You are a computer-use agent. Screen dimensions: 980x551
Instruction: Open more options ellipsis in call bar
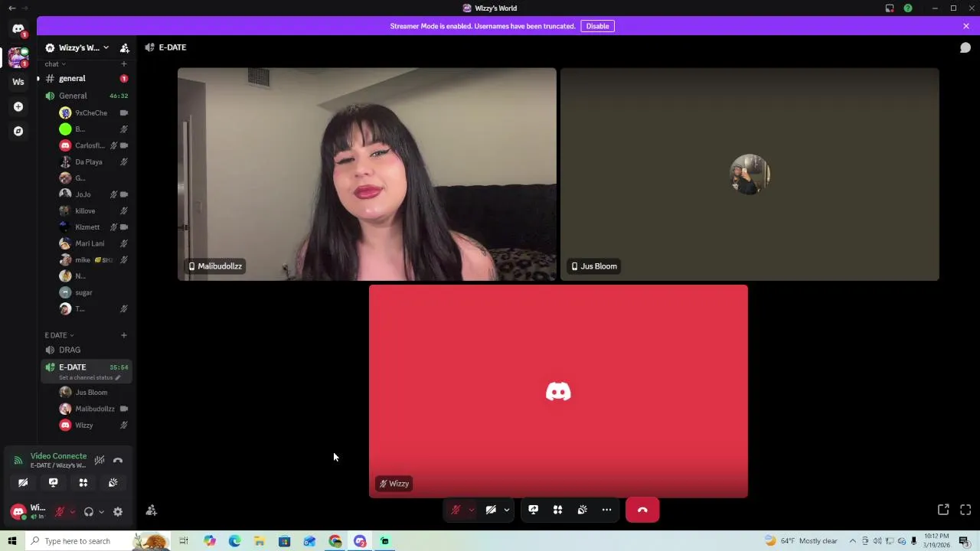tap(606, 510)
